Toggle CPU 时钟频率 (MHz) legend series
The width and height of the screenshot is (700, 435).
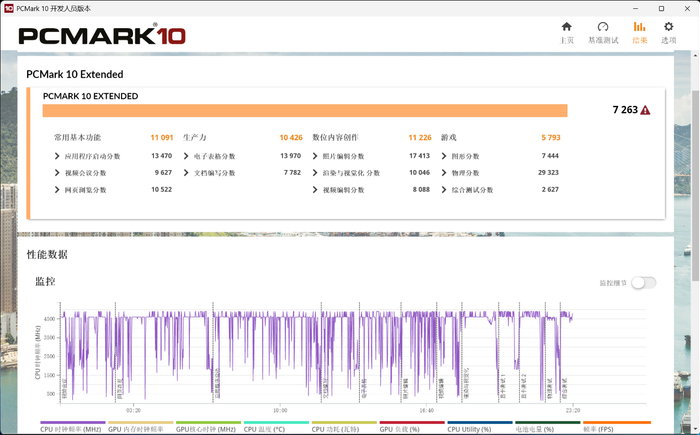[x=72, y=428]
